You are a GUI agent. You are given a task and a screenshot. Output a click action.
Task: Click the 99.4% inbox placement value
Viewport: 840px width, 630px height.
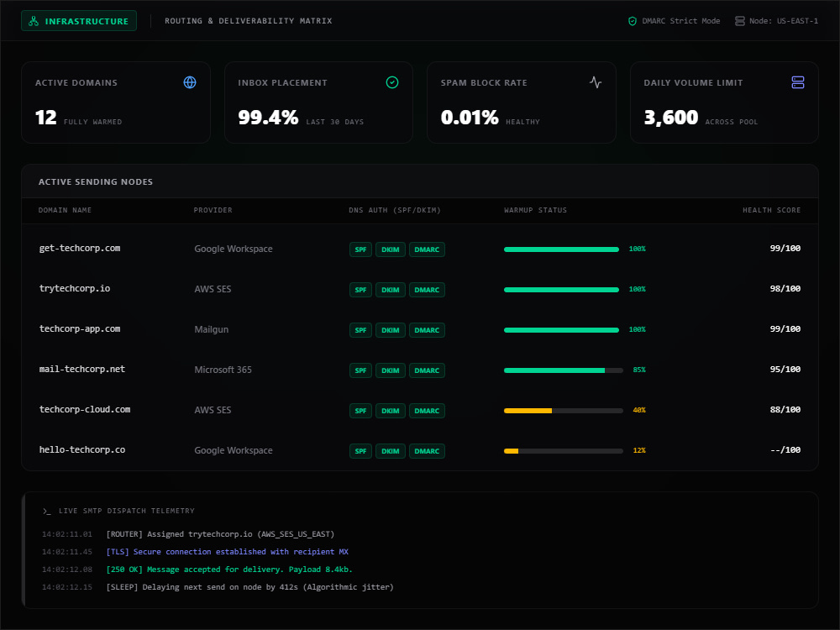tap(268, 118)
